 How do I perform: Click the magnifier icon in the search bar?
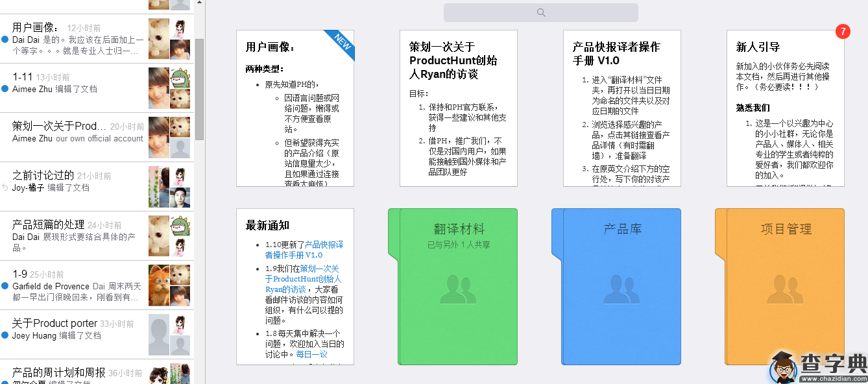point(541,12)
